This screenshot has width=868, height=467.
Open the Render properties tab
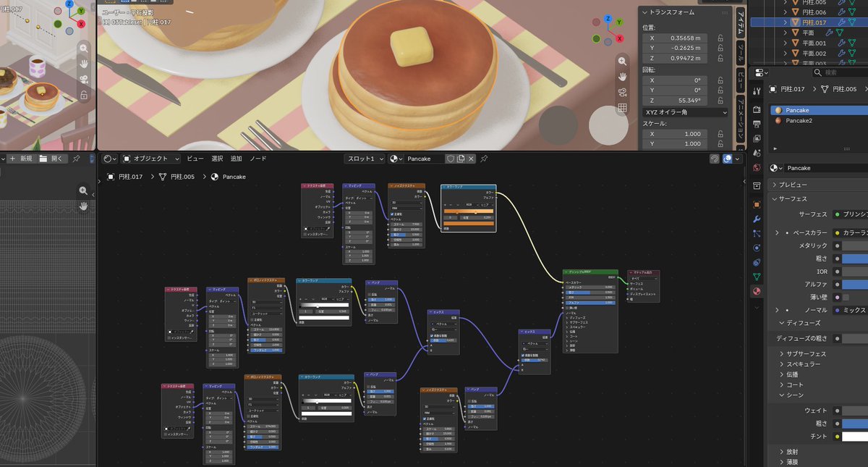(x=757, y=109)
